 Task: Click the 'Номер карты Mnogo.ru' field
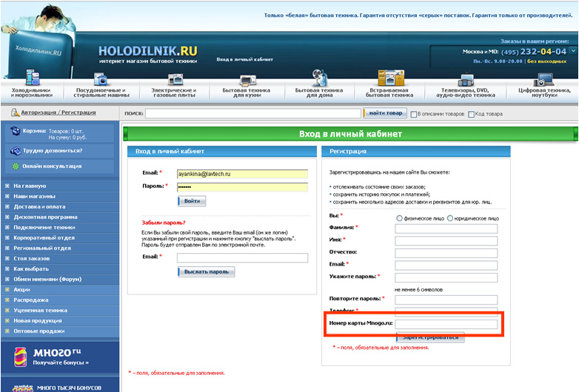pos(446,324)
